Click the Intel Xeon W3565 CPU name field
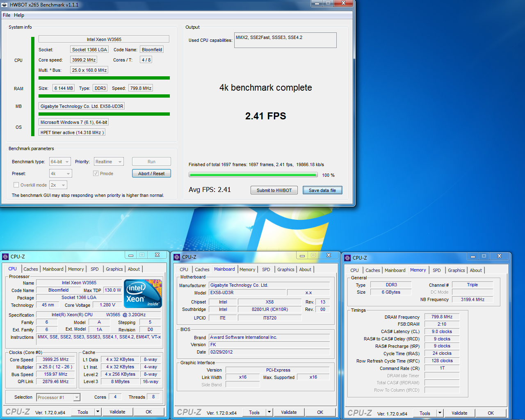Viewport: 525px width, 420px height. click(104, 39)
